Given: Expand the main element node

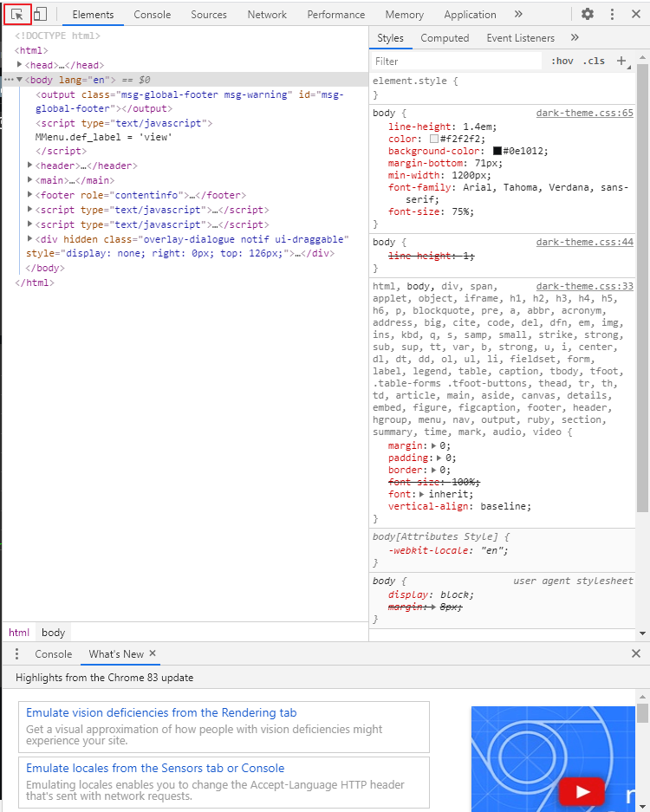Looking at the screenshot, I should 29,179.
